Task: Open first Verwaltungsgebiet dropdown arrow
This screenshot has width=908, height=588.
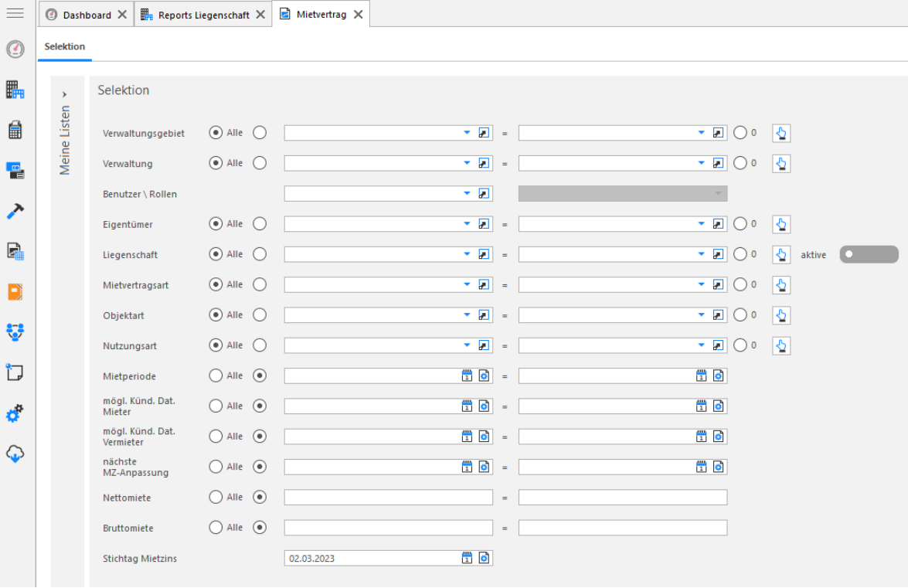Action: 467,133
